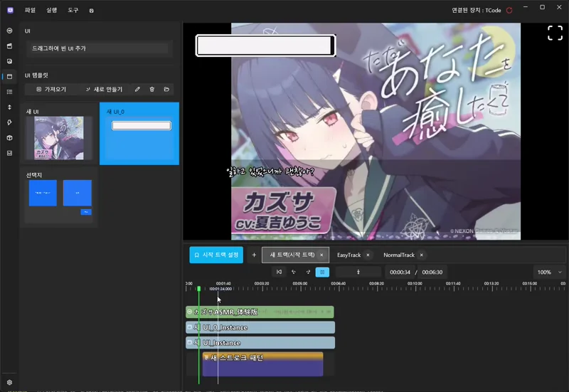Open the template folder icon

166,90
